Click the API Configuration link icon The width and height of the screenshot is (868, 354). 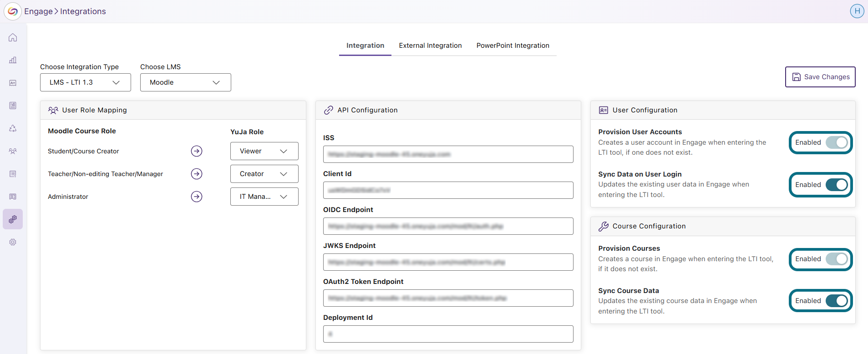point(329,110)
